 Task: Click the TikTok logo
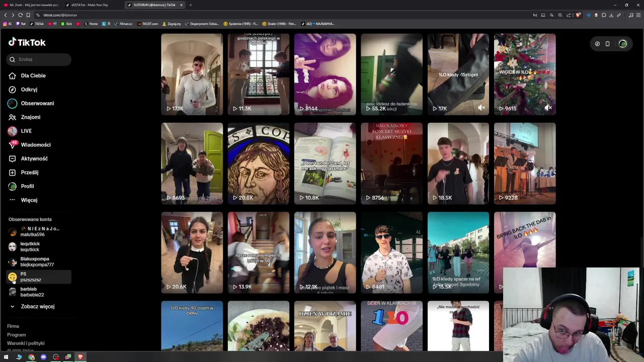point(27,42)
